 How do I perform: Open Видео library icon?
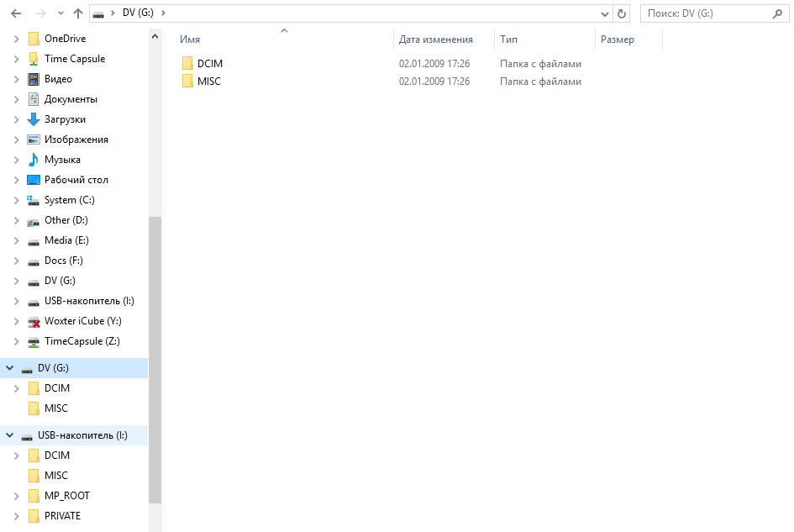click(34, 79)
